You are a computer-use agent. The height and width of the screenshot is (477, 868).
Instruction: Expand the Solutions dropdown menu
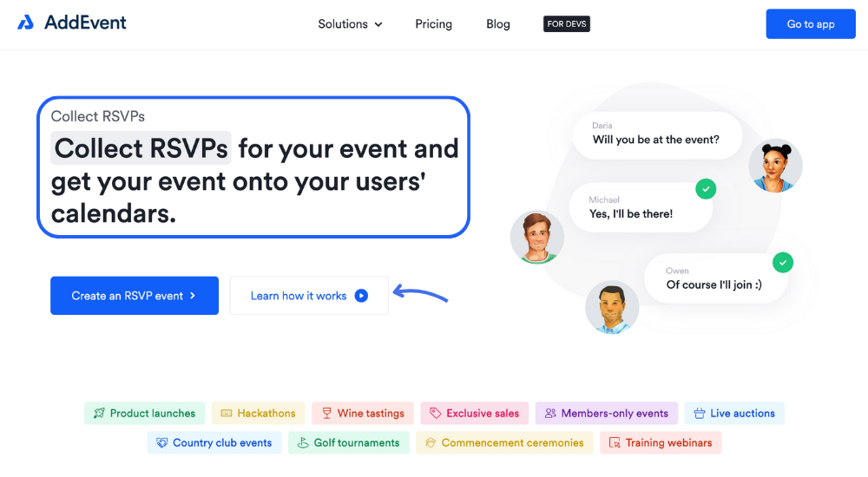tap(350, 24)
